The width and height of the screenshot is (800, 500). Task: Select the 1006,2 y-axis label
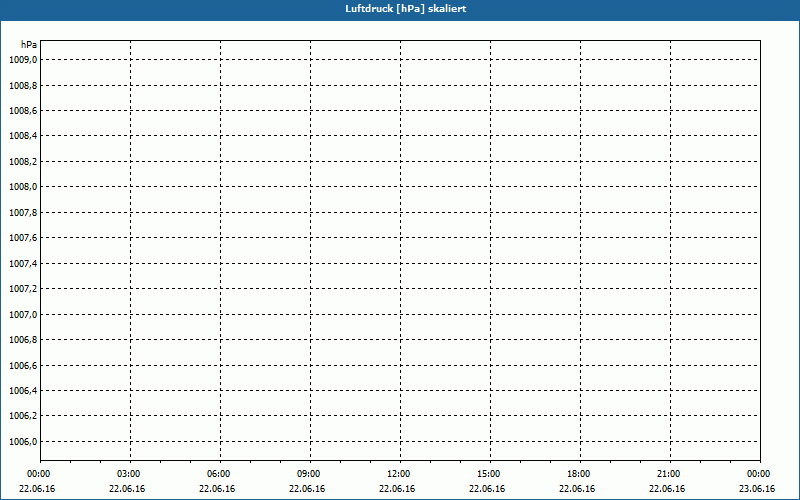23,416
